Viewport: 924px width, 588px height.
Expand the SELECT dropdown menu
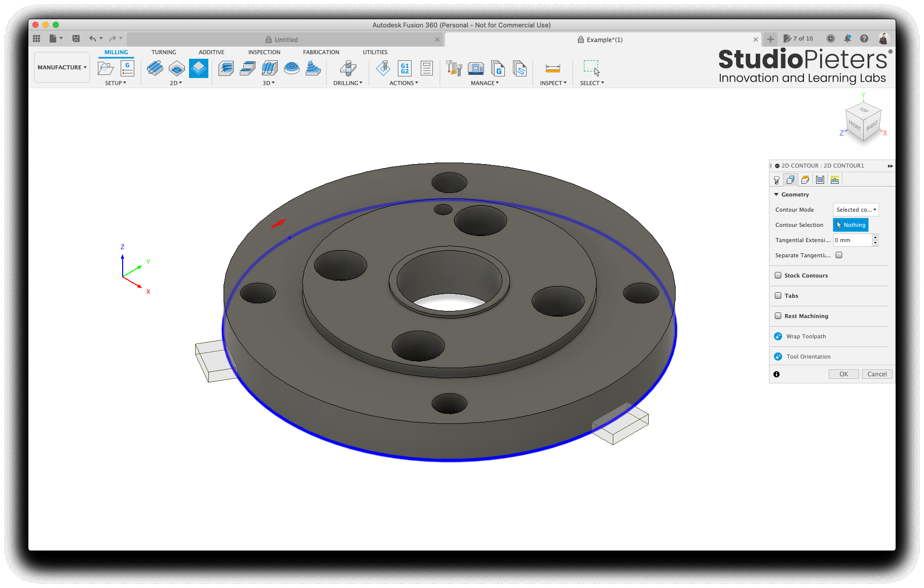click(x=592, y=83)
